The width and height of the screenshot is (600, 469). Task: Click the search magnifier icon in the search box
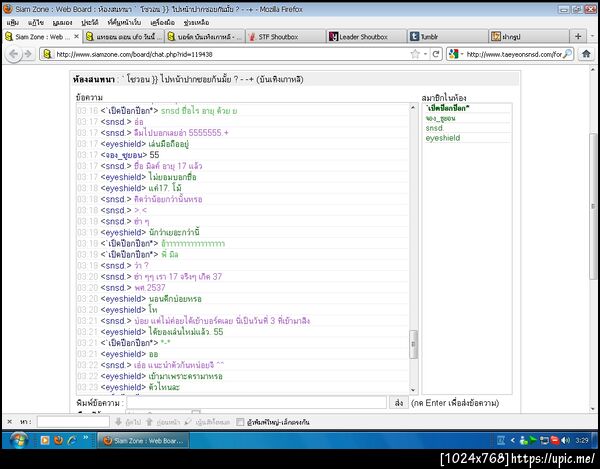tap(567, 54)
